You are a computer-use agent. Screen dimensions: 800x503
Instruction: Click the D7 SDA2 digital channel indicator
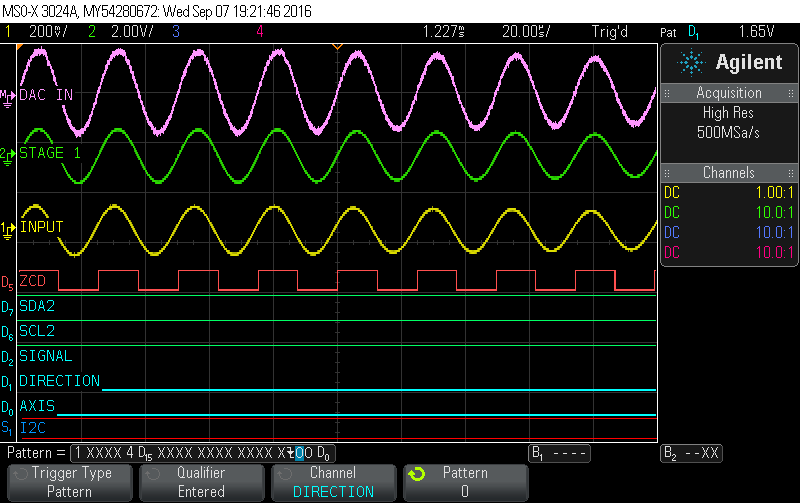coord(8,307)
